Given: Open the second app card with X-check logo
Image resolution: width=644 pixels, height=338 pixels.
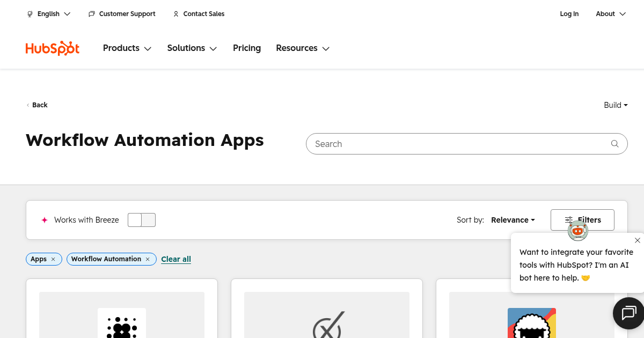Looking at the screenshot, I should 327,315.
